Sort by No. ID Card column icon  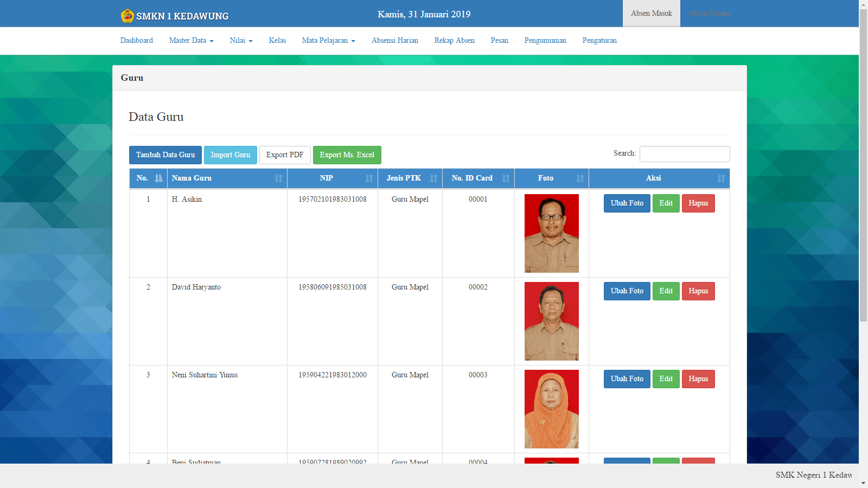[506, 178]
